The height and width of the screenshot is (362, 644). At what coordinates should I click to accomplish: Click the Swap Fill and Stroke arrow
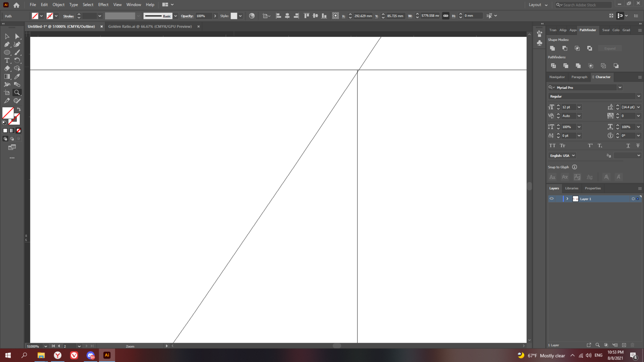[x=19, y=109]
